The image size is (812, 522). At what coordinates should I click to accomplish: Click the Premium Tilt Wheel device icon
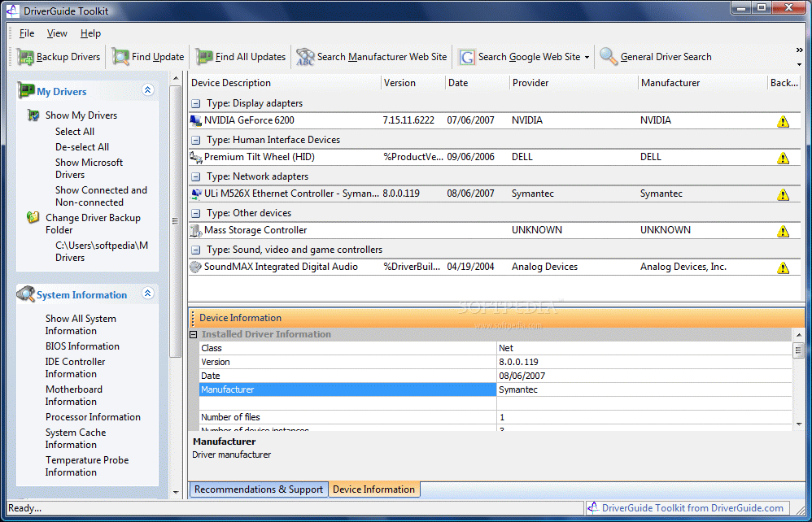(196, 157)
